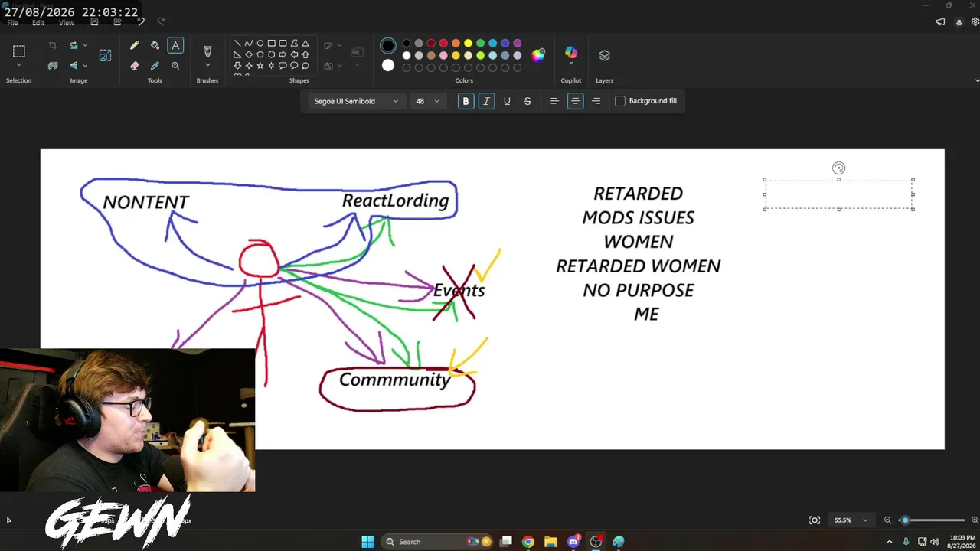Click the Remove background icon
This screenshot has height=551, width=980.
tap(53, 66)
